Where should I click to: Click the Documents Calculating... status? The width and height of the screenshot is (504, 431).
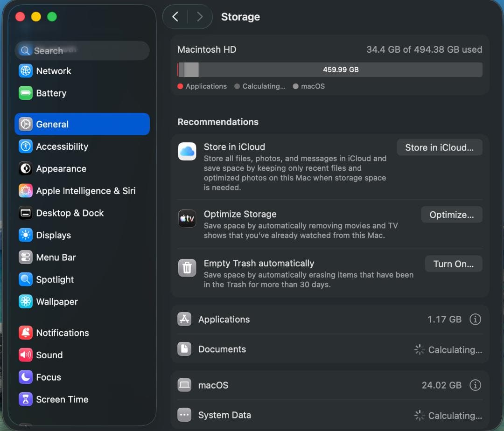pyautogui.click(x=448, y=349)
